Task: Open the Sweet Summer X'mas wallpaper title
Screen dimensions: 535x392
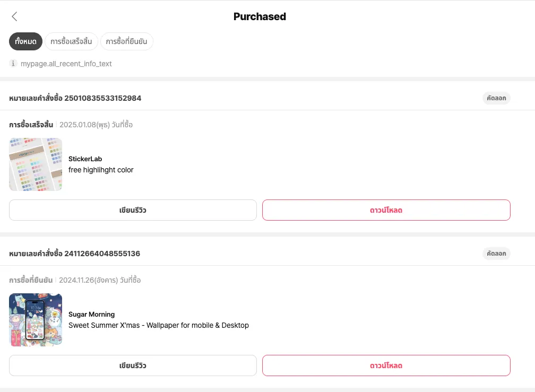Action: (x=158, y=325)
